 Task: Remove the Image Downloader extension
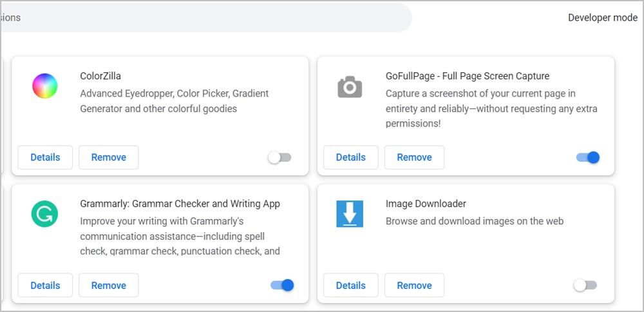pos(414,286)
